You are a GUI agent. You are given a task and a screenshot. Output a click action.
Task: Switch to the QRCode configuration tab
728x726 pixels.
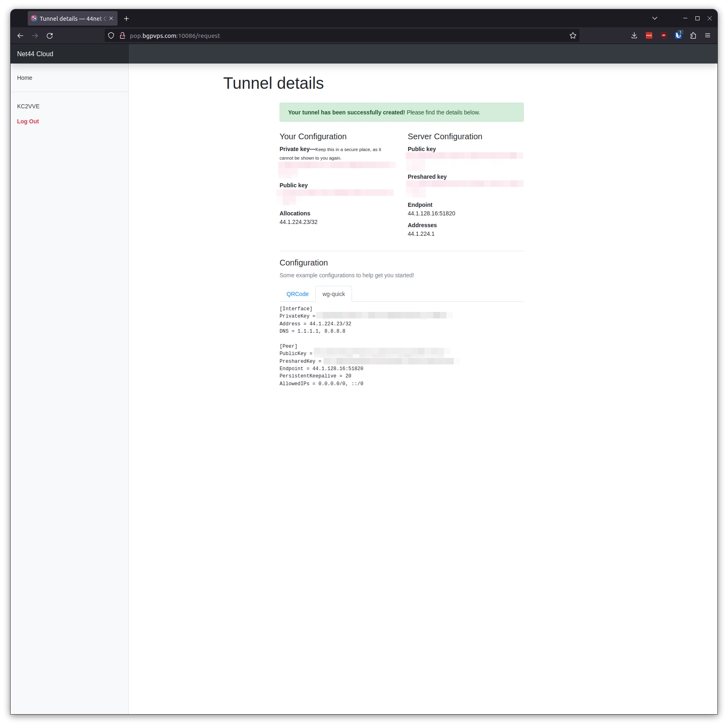coord(297,294)
